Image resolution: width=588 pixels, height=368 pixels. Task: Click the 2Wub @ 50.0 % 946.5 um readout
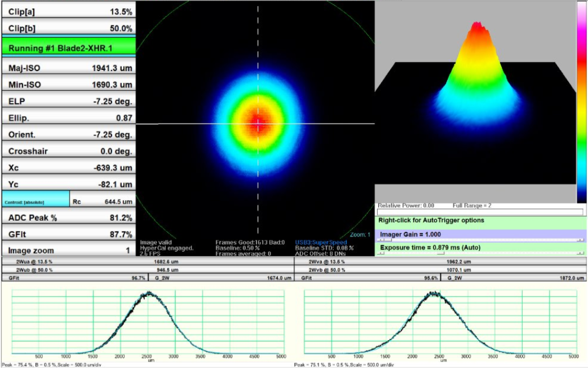148,270
